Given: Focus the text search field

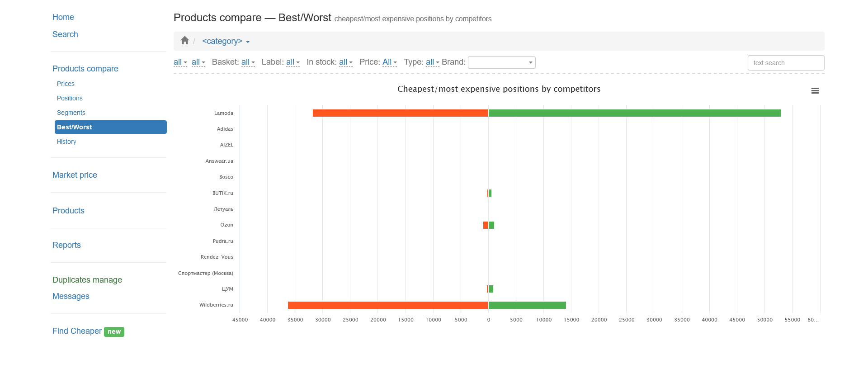Looking at the screenshot, I should coord(786,63).
